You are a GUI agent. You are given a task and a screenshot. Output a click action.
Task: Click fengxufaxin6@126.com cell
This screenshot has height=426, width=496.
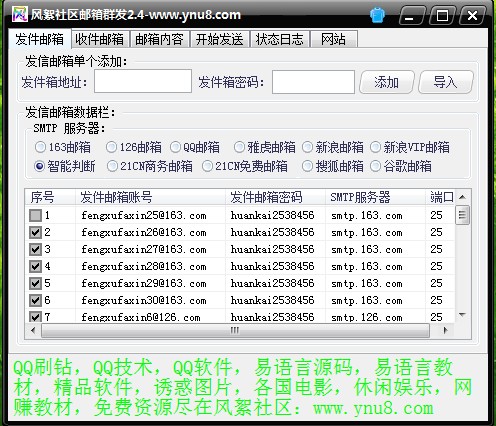point(141,317)
